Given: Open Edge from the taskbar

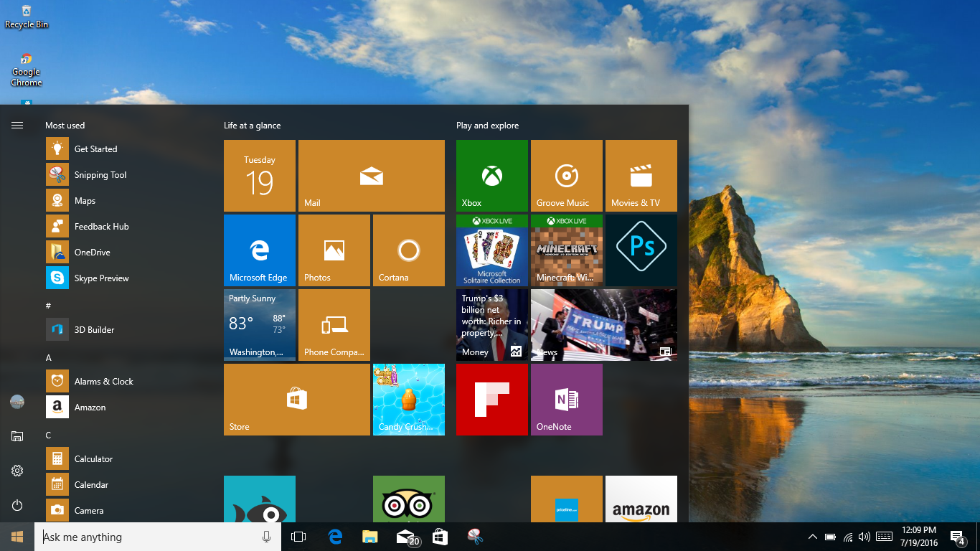Looking at the screenshot, I should (x=335, y=537).
